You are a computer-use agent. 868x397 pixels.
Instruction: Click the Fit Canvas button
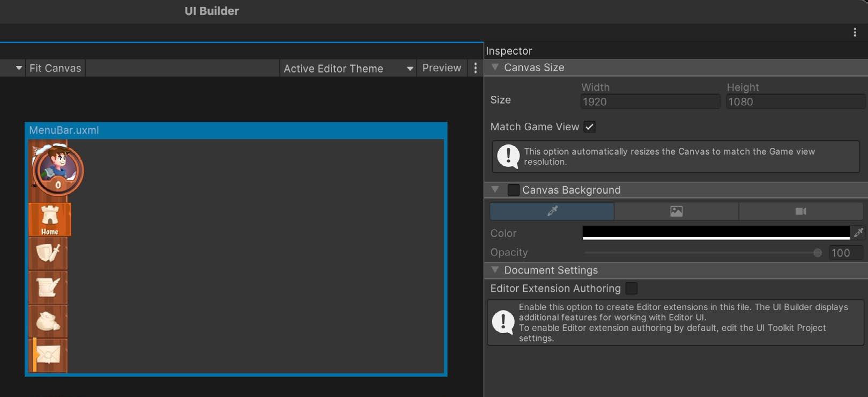pos(55,68)
